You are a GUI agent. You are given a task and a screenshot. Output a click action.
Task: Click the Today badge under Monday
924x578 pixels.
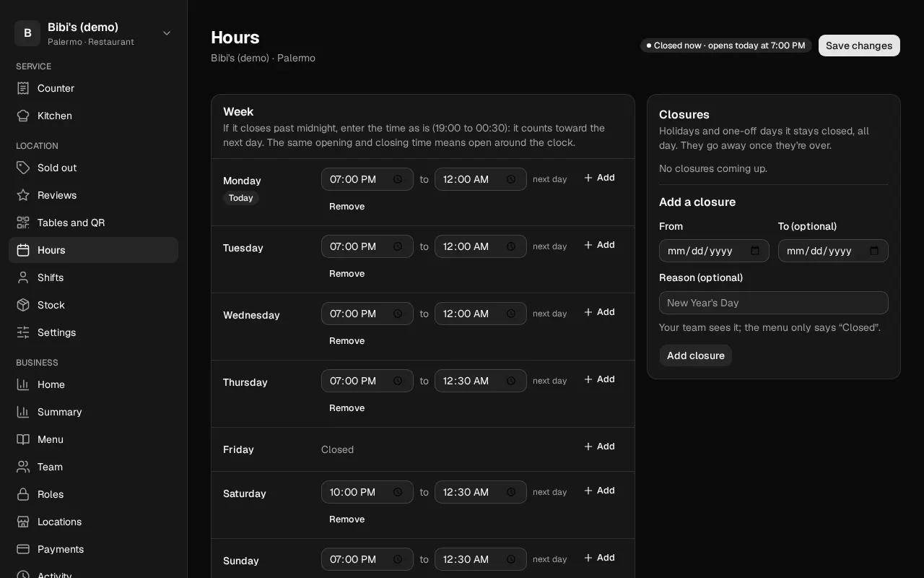[241, 198]
